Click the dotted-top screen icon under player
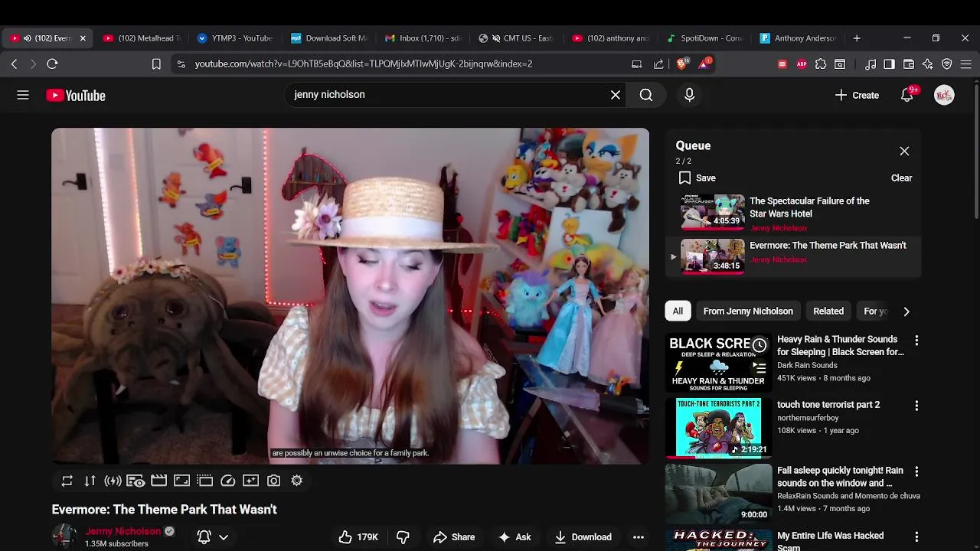 [204, 481]
